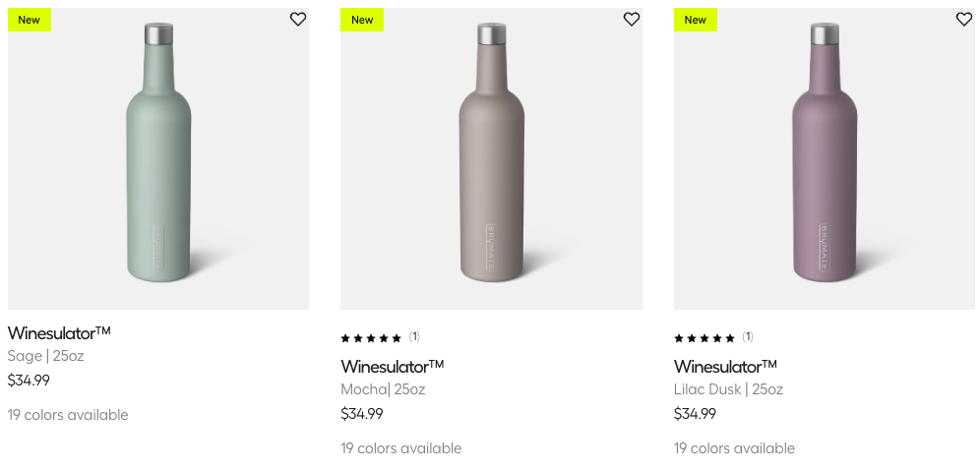Open the Lilac Dusk bottle image
The image size is (980, 471).
click(824, 157)
